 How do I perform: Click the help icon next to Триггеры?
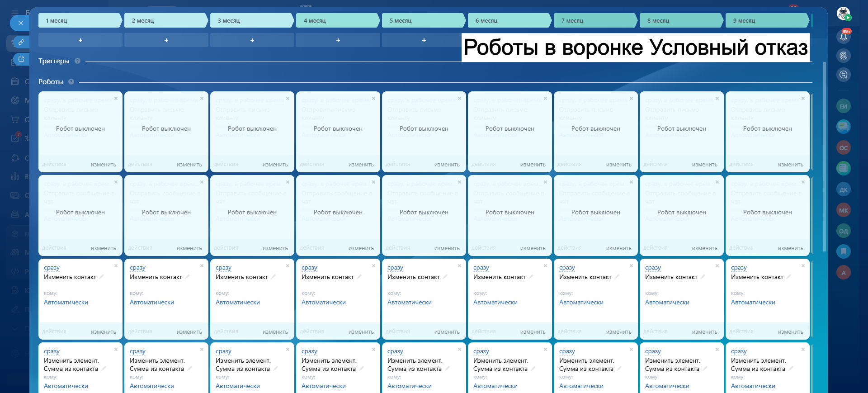coord(77,61)
